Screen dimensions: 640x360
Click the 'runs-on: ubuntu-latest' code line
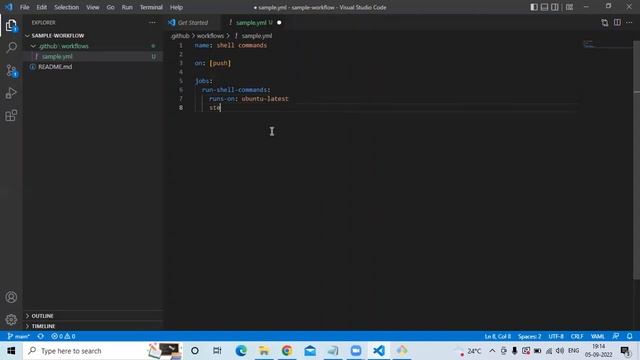(x=249, y=99)
